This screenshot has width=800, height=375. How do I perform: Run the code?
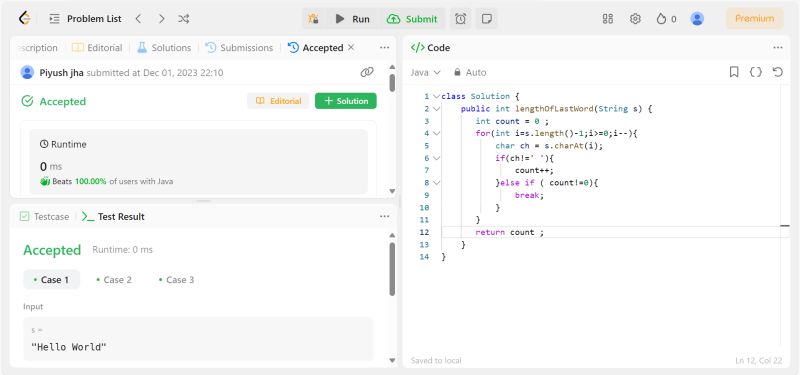[x=353, y=19]
